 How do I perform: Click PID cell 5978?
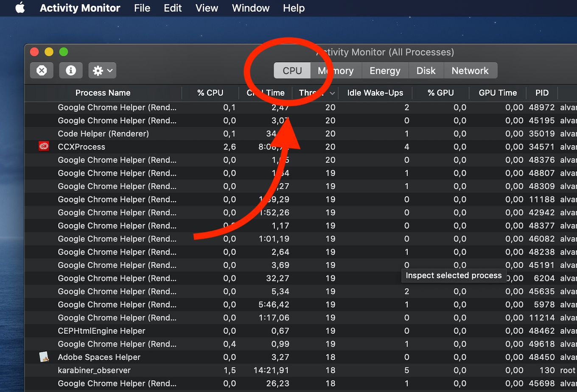click(x=544, y=304)
